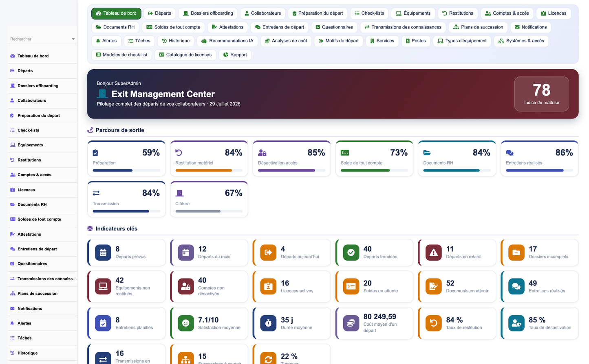Viewport: 589px width, 364px height.
Task: Click the Indicateurs clés section heading
Action: [x=116, y=229]
